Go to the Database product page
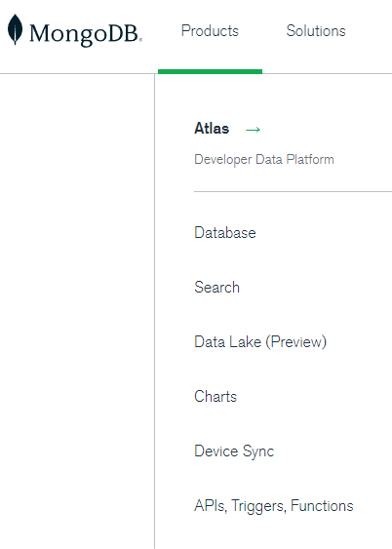 (225, 233)
